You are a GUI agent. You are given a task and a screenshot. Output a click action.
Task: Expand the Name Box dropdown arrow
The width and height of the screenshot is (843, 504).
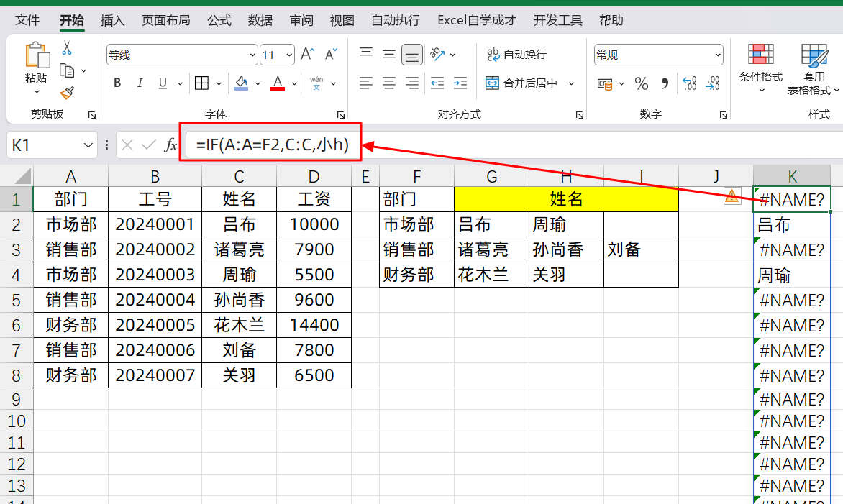(x=88, y=146)
